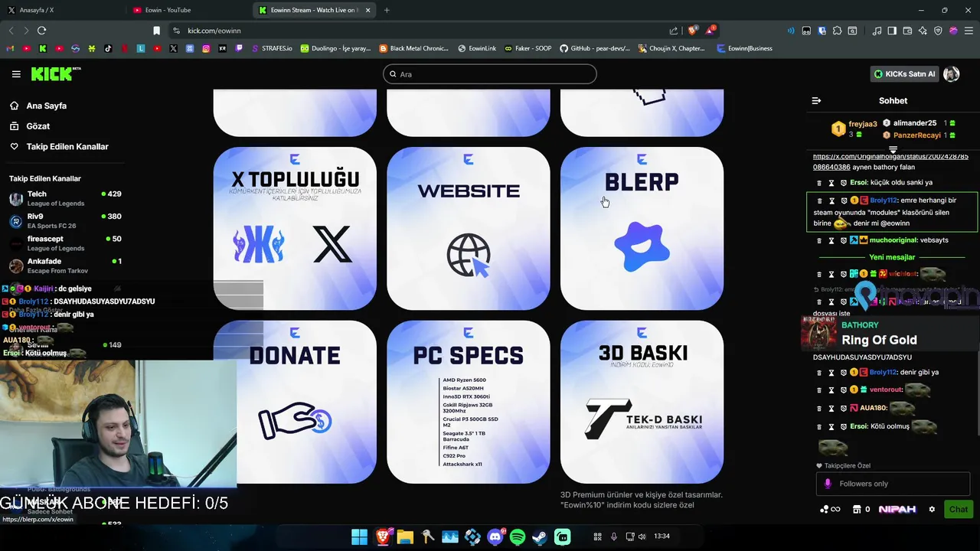980x551 pixels.
Task: Switch to Anasayfa / X browser tab
Action: pos(61,10)
